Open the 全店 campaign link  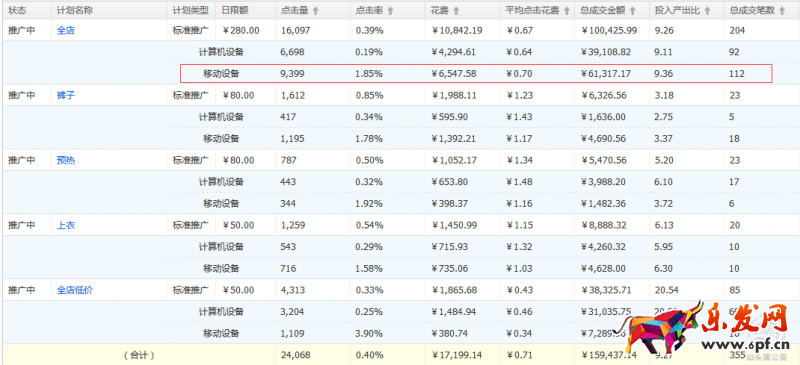[x=66, y=30]
